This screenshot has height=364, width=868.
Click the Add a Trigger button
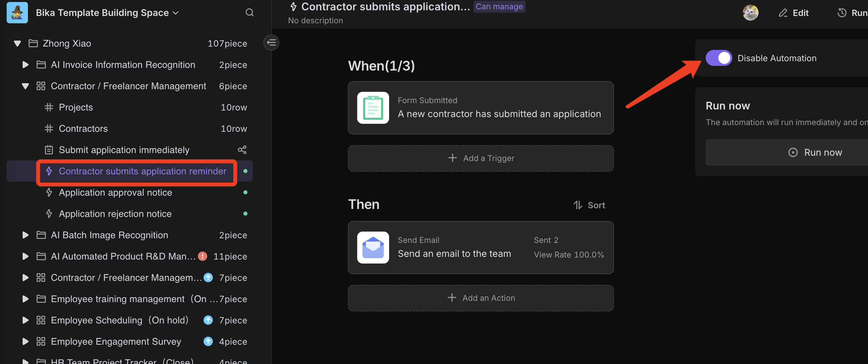click(481, 158)
